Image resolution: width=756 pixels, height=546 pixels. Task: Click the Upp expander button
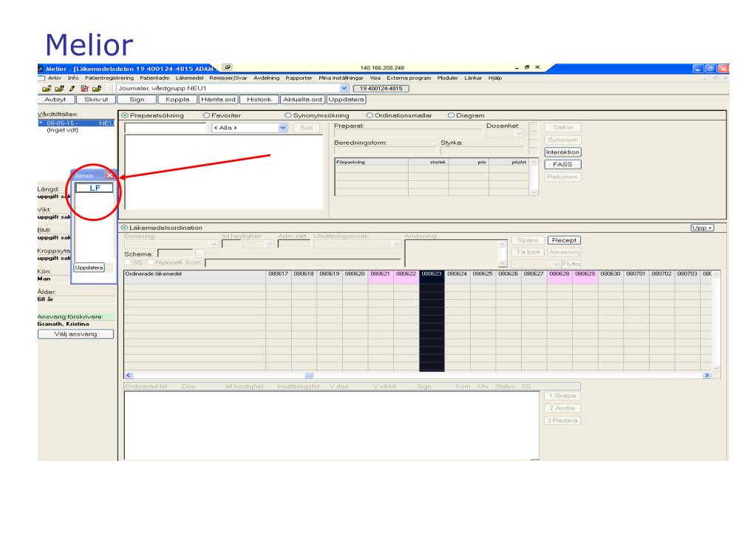pos(702,228)
